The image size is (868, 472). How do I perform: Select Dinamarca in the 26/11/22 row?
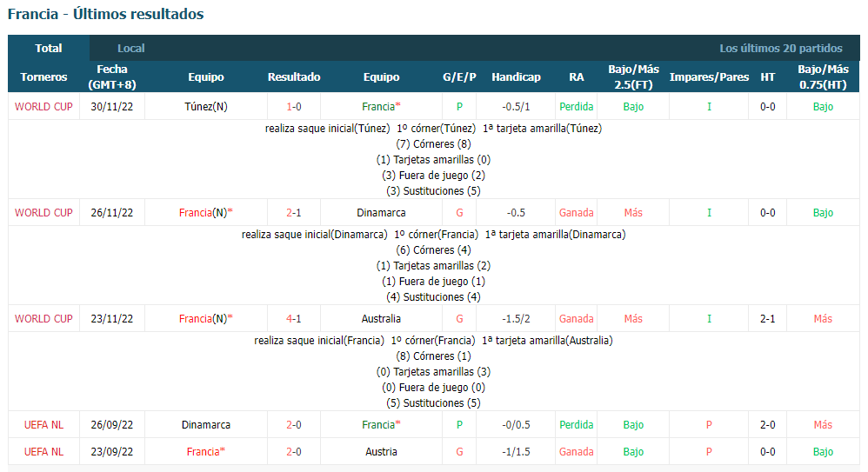[x=382, y=213]
